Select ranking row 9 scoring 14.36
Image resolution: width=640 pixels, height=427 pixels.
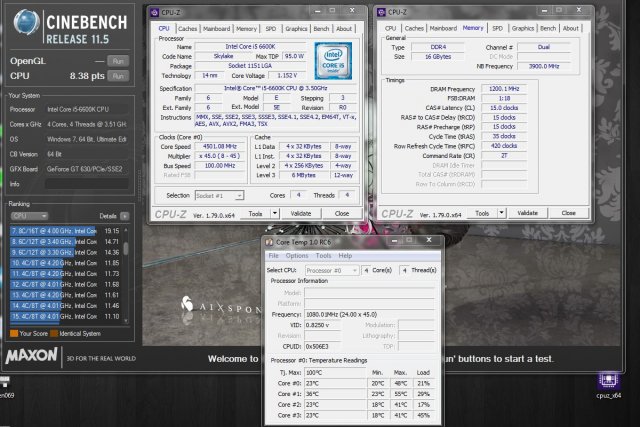click(x=65, y=252)
